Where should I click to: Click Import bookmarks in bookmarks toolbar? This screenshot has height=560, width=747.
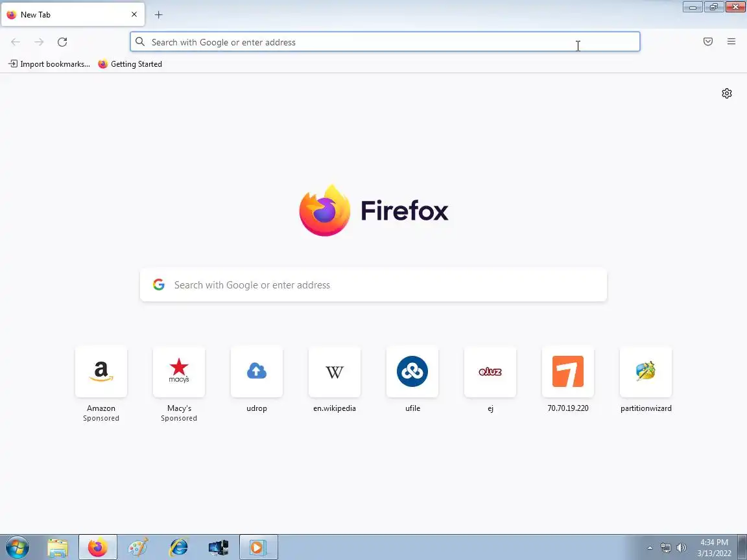49,64
